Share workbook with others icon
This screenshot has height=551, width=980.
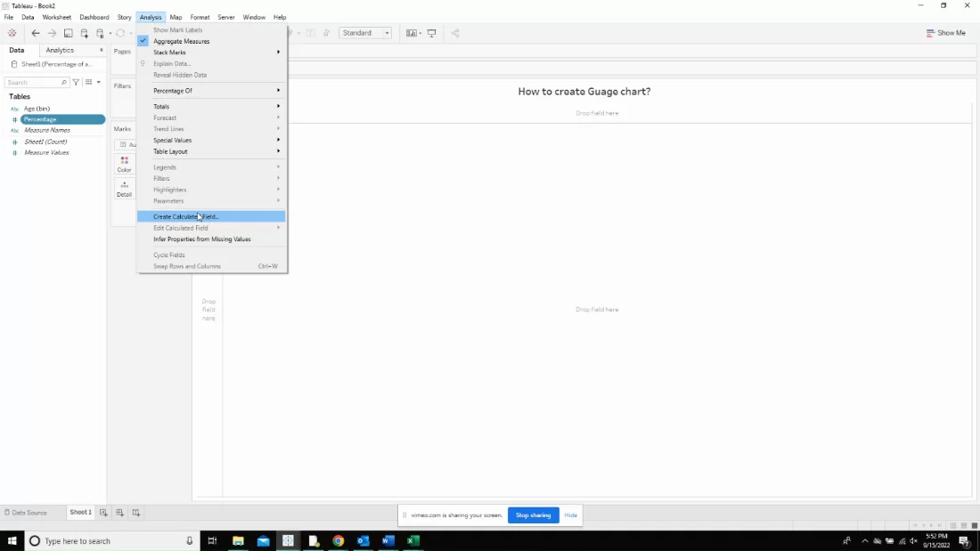click(455, 33)
